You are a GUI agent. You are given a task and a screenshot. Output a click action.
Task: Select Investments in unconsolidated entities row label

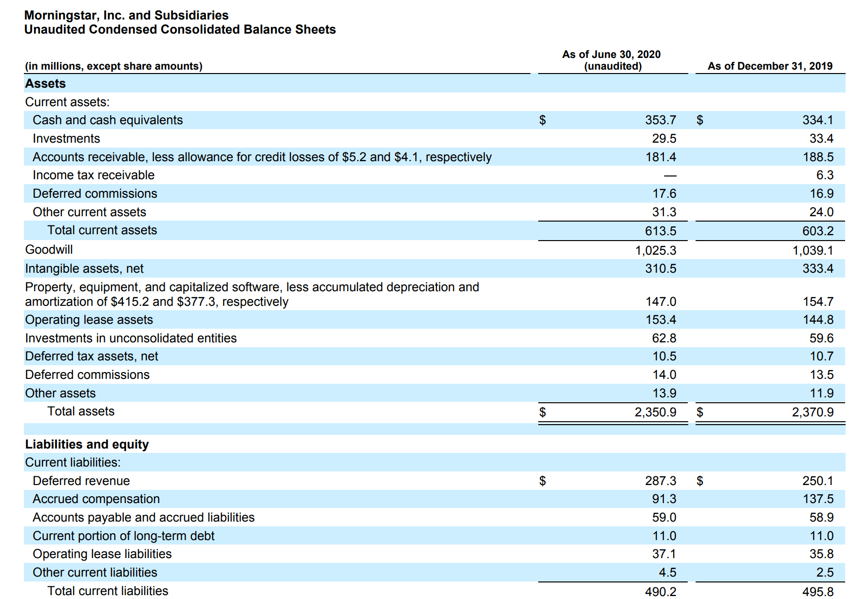pyautogui.click(x=131, y=338)
